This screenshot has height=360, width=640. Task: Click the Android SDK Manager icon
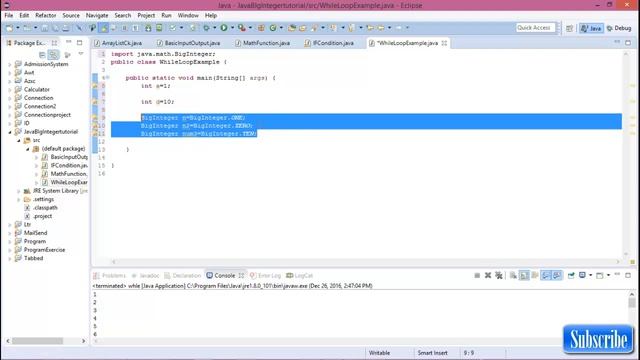pyautogui.click(x=148, y=28)
